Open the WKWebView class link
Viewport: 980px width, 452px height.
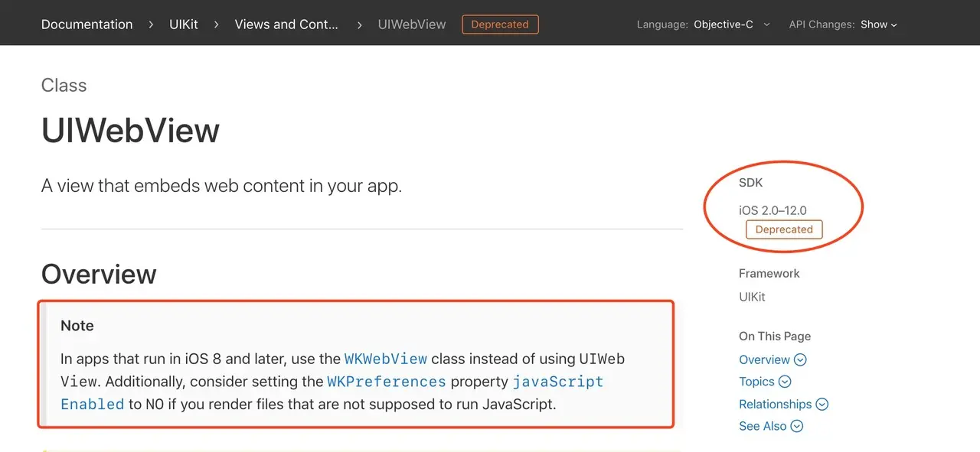pos(386,359)
